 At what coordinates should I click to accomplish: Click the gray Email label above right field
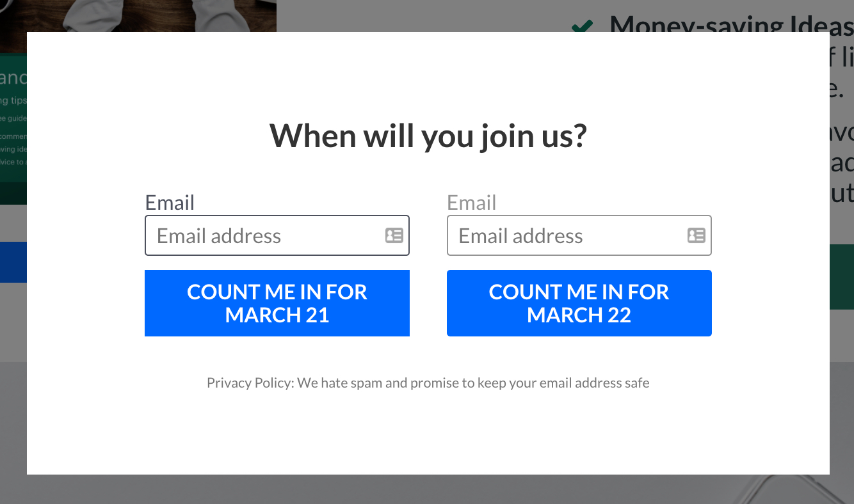click(471, 202)
